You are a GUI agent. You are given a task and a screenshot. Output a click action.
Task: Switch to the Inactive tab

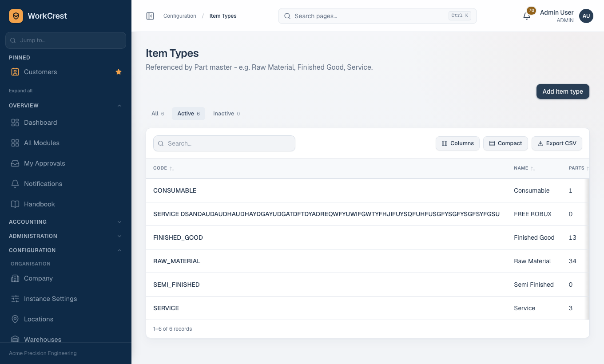pos(226,114)
